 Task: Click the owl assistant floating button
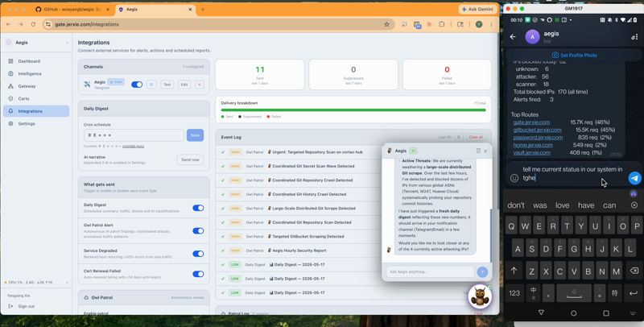(x=479, y=296)
